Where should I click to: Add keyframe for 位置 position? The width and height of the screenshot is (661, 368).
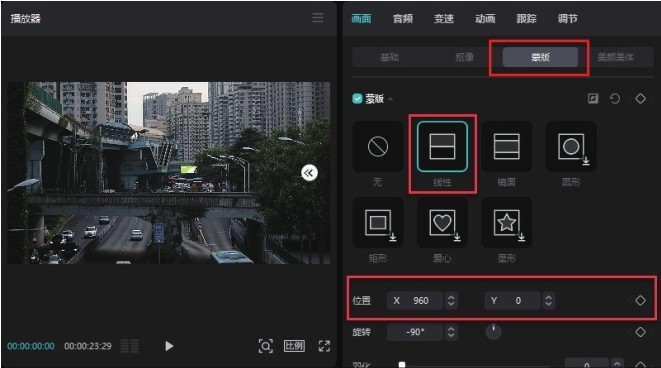640,301
